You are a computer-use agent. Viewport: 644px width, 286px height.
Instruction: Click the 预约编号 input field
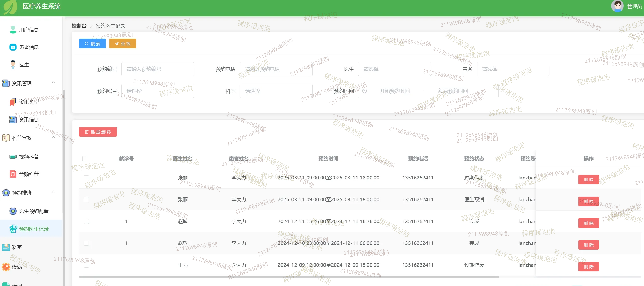pyautogui.click(x=157, y=69)
